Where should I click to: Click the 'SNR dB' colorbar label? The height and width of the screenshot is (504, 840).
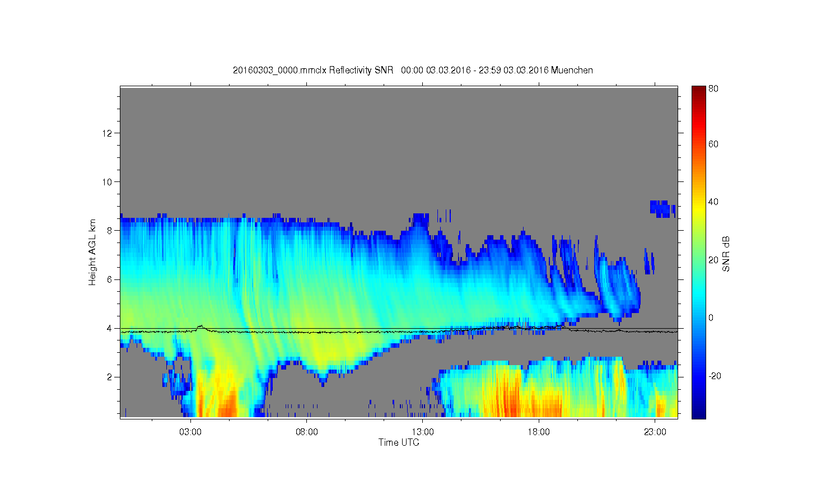[726, 254]
